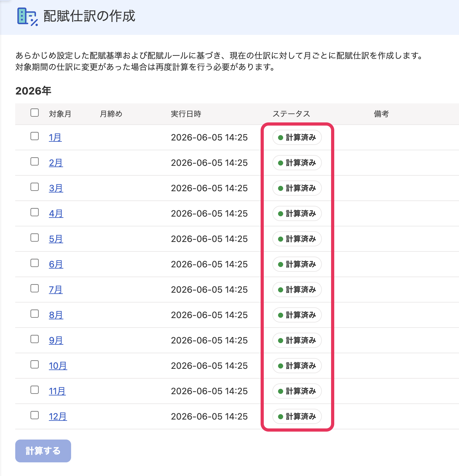Click the allocation journal page icon
Image resolution: width=459 pixels, height=476 pixels.
click(28, 17)
